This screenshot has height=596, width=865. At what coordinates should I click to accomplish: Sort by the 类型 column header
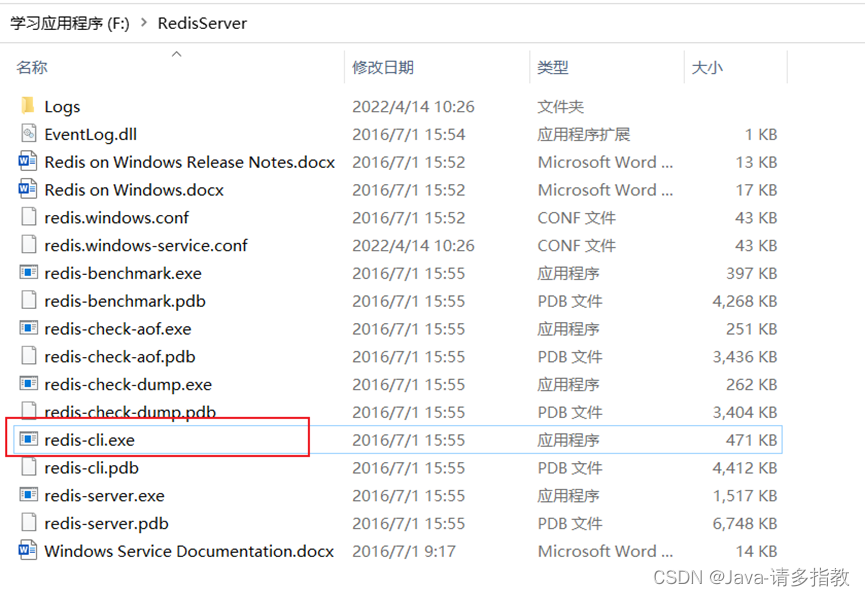(553, 67)
